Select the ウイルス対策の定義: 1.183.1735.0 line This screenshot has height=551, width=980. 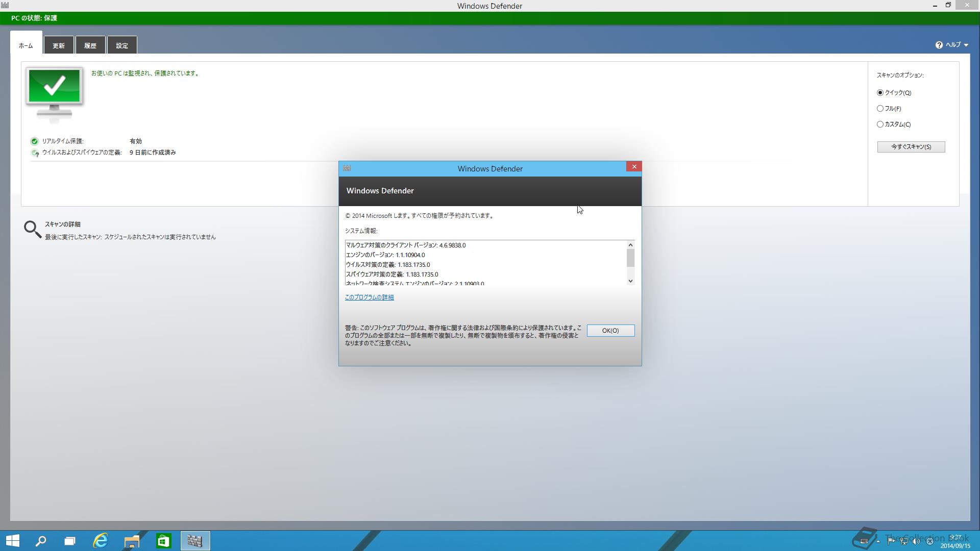tap(388, 265)
